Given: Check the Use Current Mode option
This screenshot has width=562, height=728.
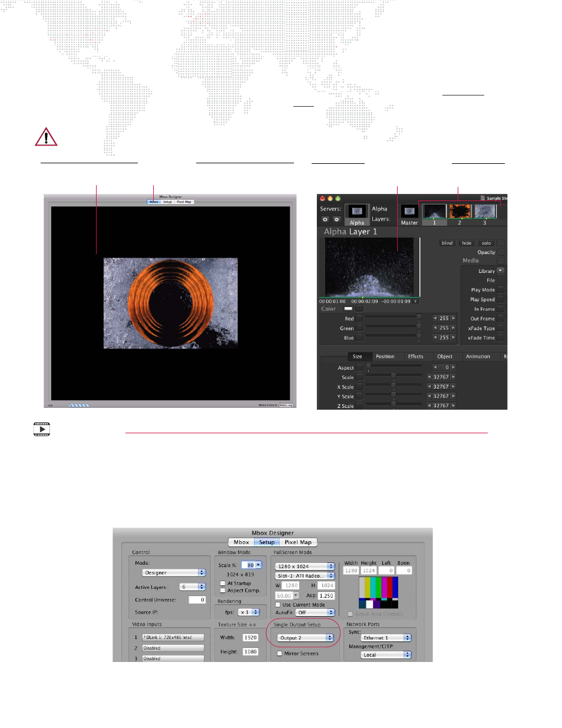Looking at the screenshot, I should [x=278, y=605].
